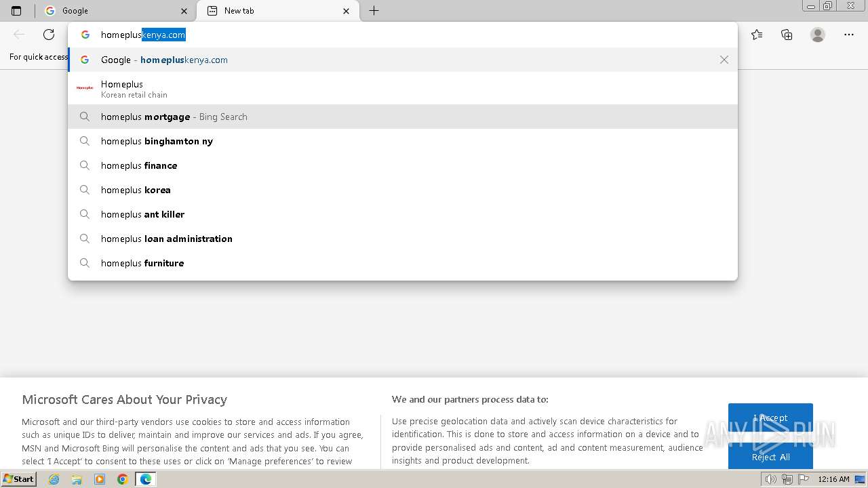
Task: Launch Google Chrome from taskbar
Action: pyautogui.click(x=123, y=479)
